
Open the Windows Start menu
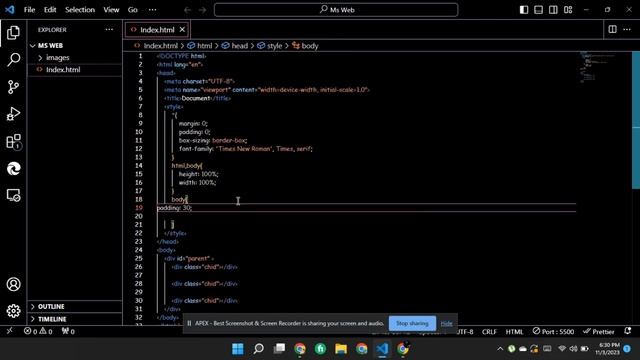coord(238,349)
